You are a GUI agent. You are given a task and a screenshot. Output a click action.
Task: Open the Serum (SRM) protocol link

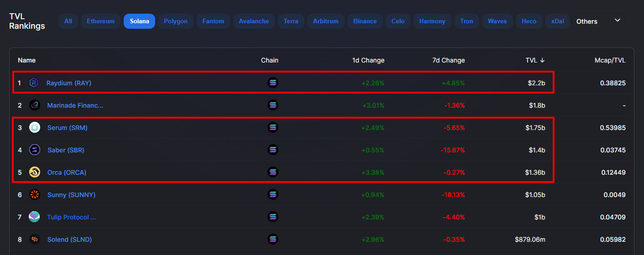point(68,128)
